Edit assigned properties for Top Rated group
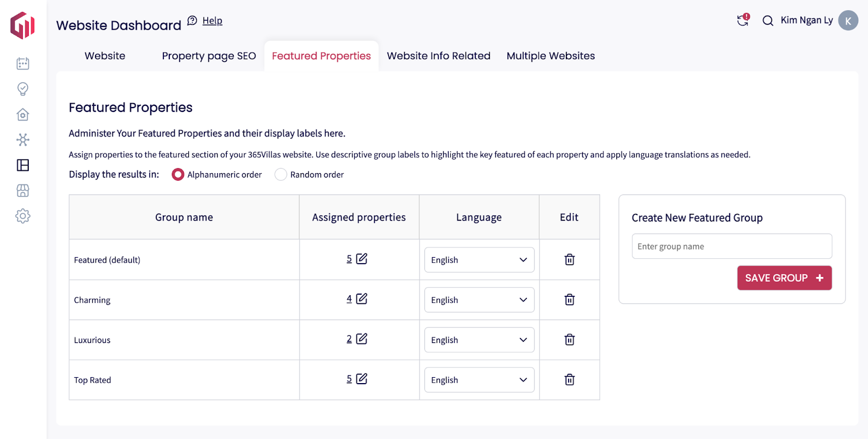This screenshot has width=868, height=439. 362,379
